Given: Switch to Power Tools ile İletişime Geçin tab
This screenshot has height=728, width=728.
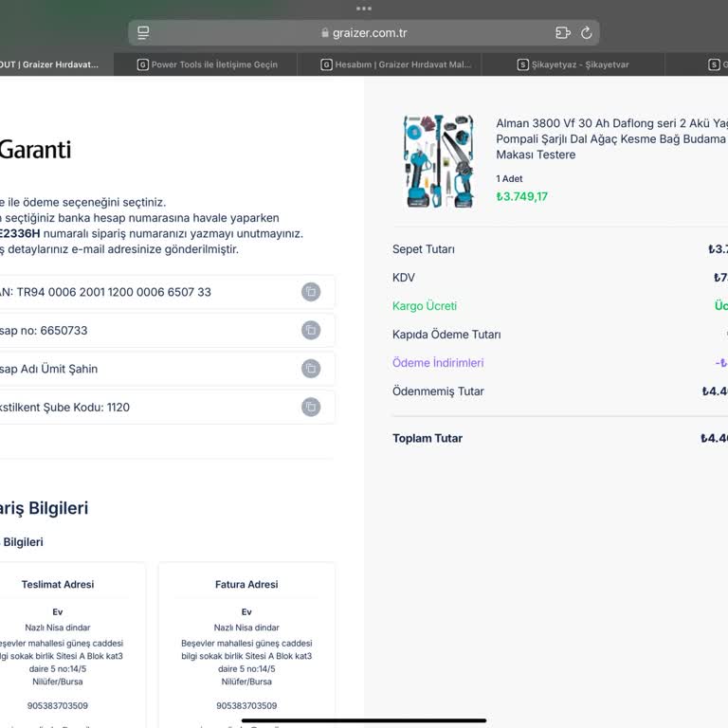Looking at the screenshot, I should (x=207, y=64).
